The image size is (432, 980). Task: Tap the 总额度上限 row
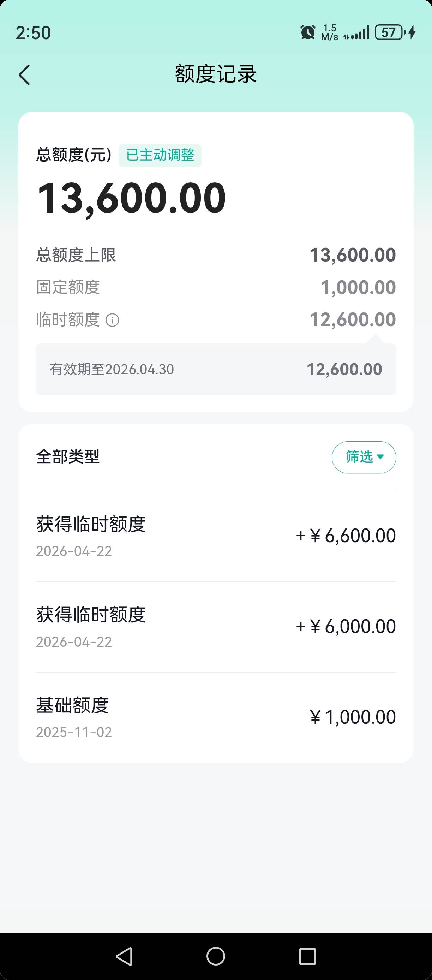coord(216,255)
